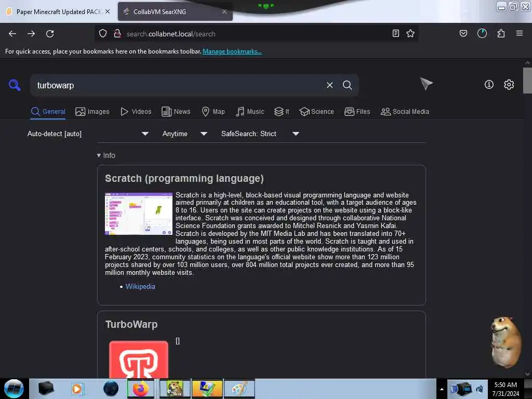Click the TurboWarp logo image
532x399 pixels.
tap(138, 360)
